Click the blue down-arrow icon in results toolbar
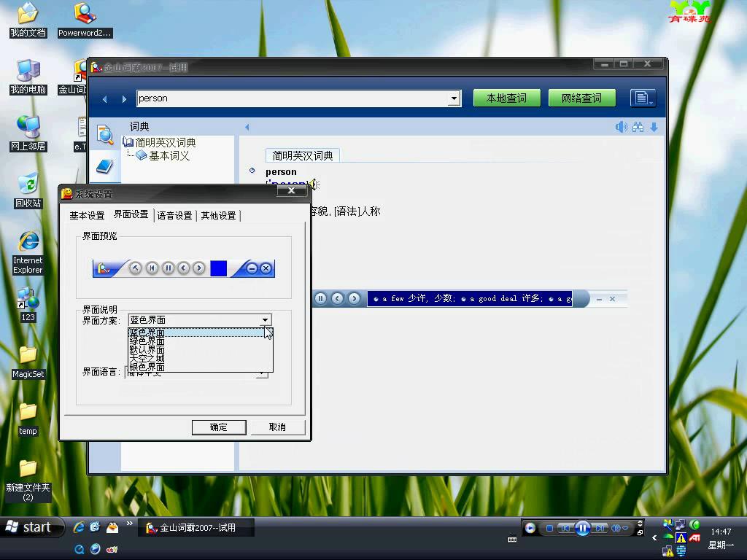Screen dimensions: 747x560 [x=654, y=127]
